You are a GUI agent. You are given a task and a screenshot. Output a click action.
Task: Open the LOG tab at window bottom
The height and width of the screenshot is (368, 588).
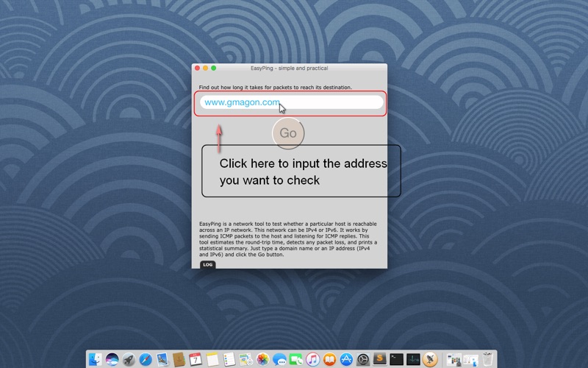click(x=207, y=265)
